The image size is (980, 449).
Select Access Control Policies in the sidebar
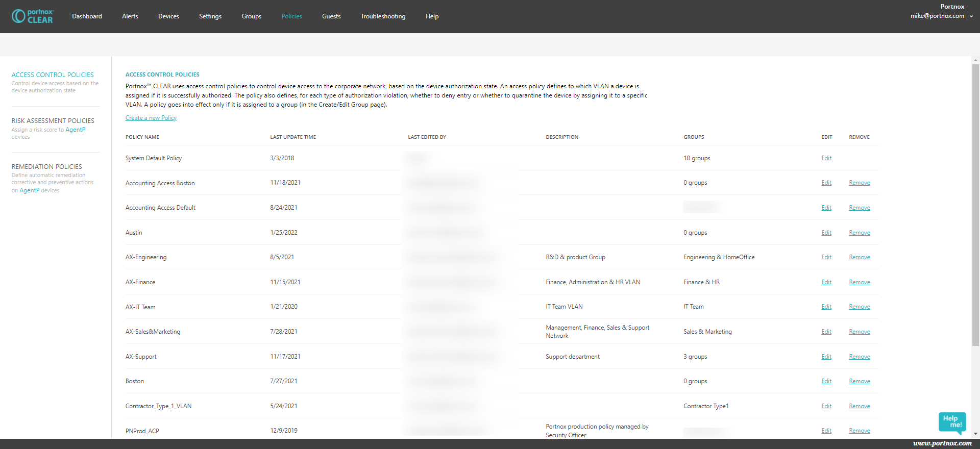[x=53, y=75]
